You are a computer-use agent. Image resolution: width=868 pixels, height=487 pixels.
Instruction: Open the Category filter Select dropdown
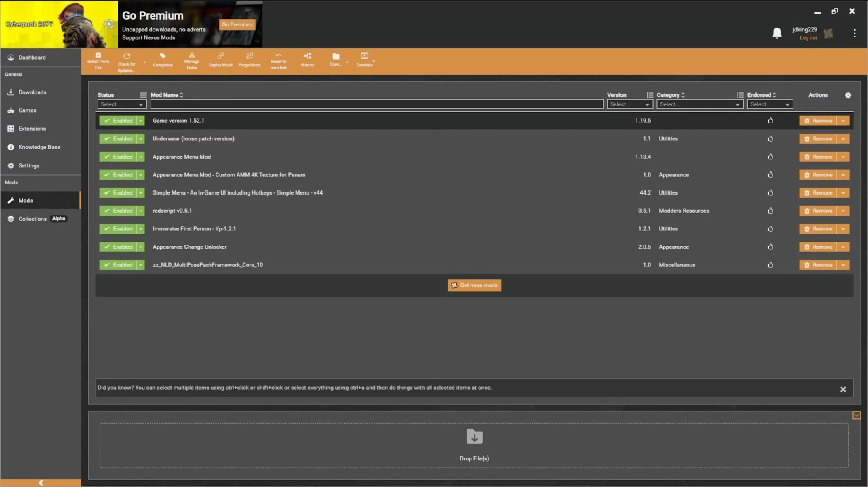point(699,104)
